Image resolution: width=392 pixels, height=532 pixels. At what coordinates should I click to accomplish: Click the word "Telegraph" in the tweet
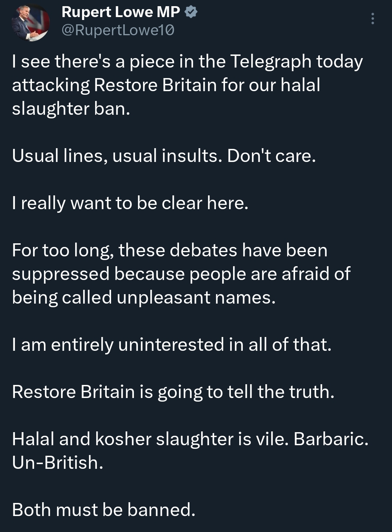tap(271, 61)
